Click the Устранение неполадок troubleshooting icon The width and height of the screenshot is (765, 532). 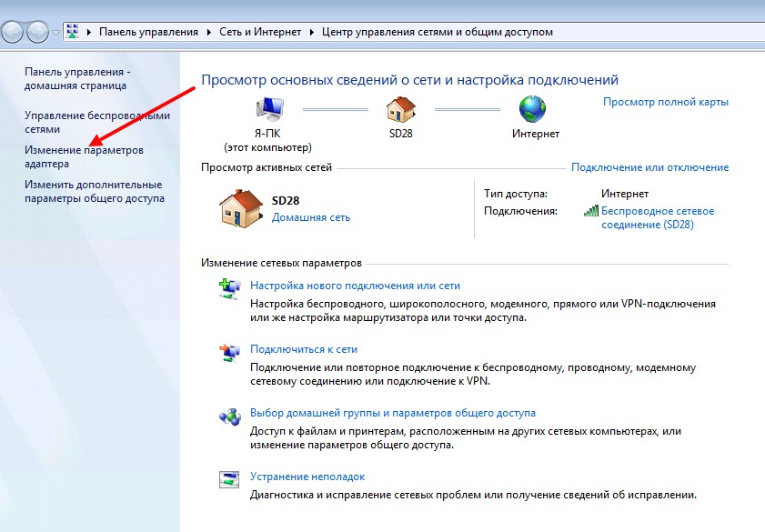pos(228,481)
